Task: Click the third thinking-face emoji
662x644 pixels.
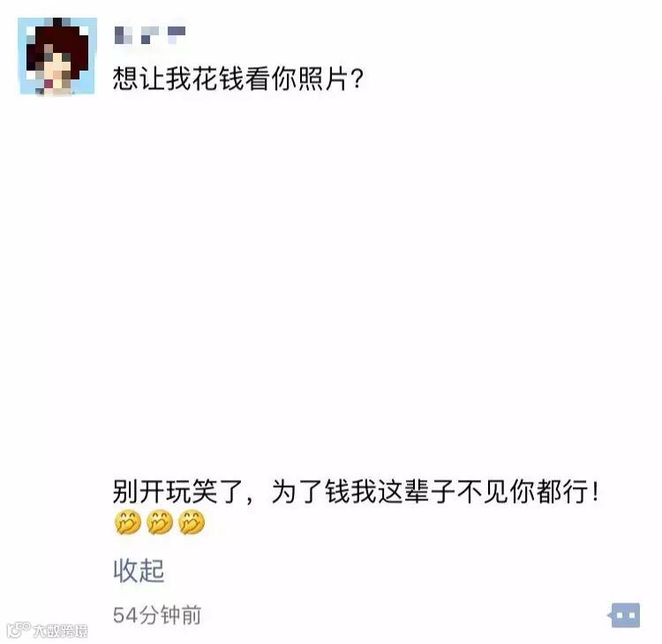Action: tap(192, 522)
